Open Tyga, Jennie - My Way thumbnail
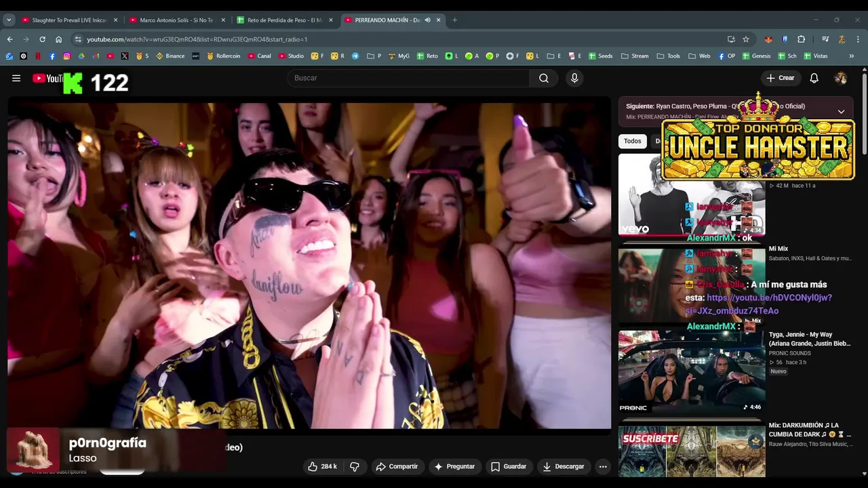868x488 pixels. coord(692,371)
